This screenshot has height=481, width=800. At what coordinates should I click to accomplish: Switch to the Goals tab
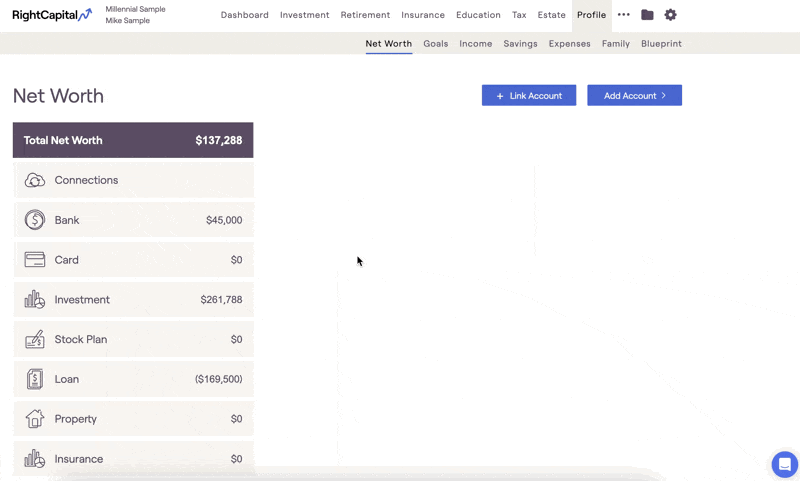[436, 43]
